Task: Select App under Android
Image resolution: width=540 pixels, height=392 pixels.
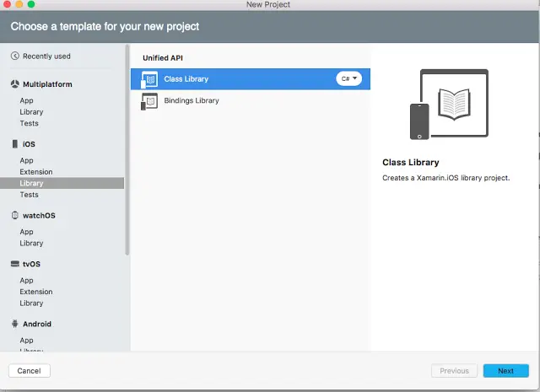Action: click(26, 340)
